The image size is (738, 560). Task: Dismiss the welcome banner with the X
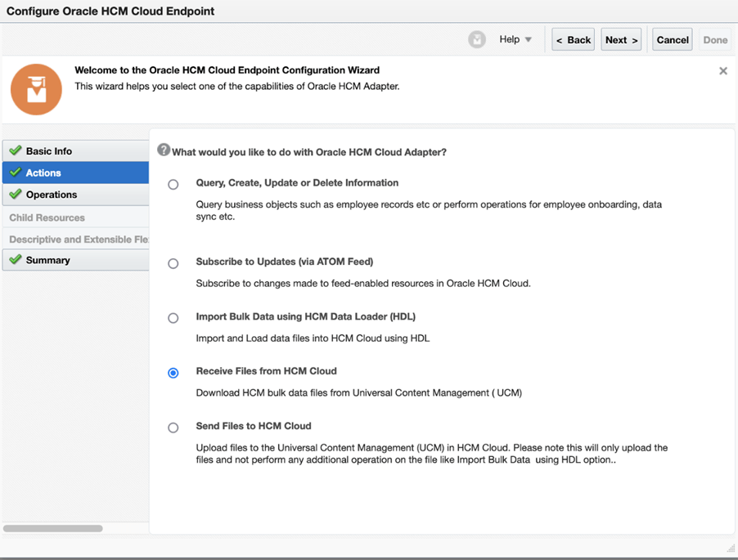coord(722,71)
